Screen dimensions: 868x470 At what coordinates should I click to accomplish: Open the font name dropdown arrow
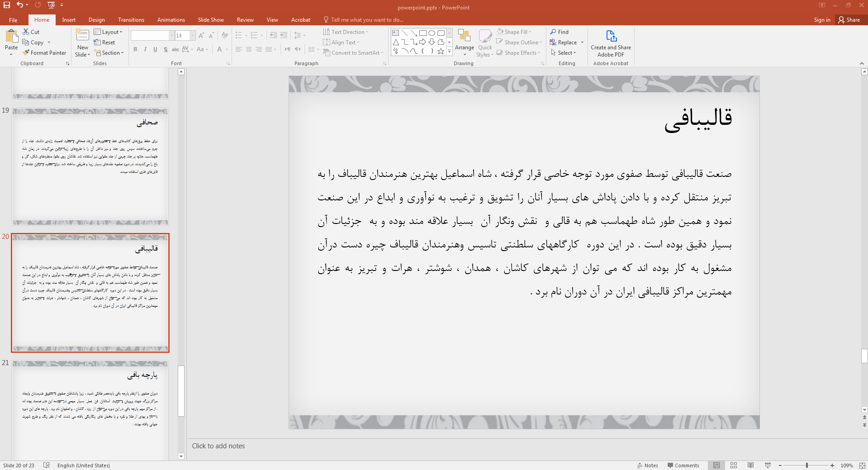point(171,35)
